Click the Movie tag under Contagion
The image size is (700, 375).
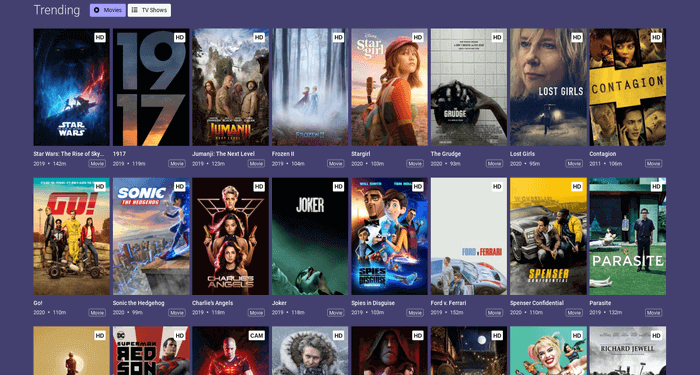[x=653, y=164]
